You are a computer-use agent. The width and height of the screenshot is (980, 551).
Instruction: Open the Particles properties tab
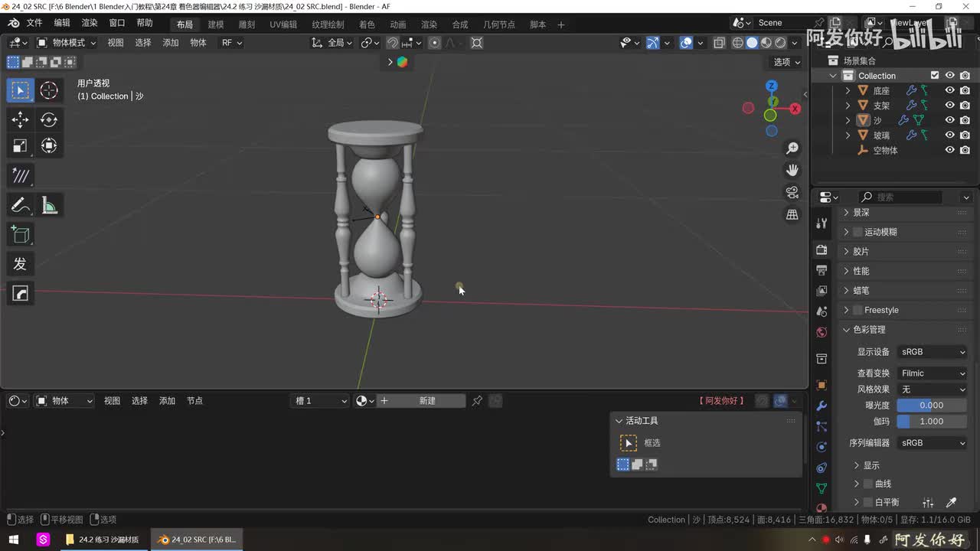(x=822, y=426)
